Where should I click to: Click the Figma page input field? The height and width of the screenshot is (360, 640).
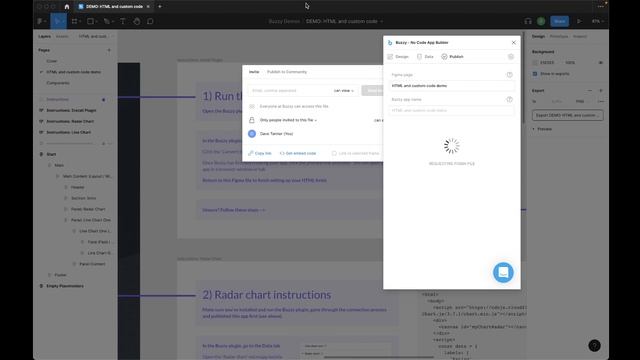pyautogui.click(x=451, y=86)
